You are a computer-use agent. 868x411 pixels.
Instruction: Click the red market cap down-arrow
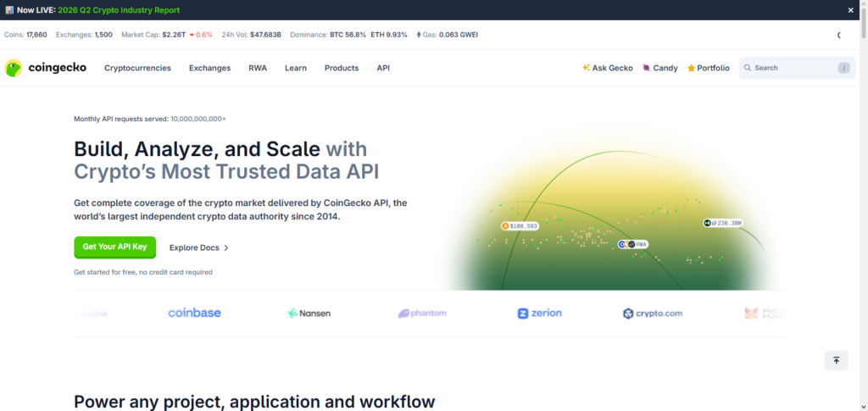coord(192,35)
